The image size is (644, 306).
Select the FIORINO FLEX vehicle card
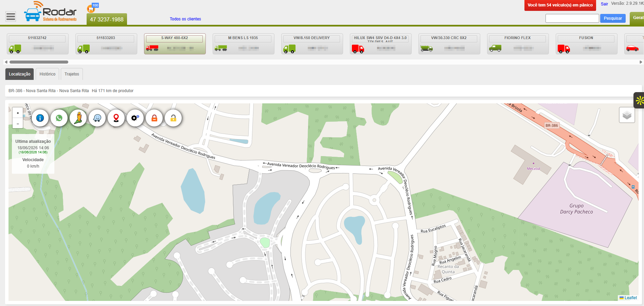(518, 44)
